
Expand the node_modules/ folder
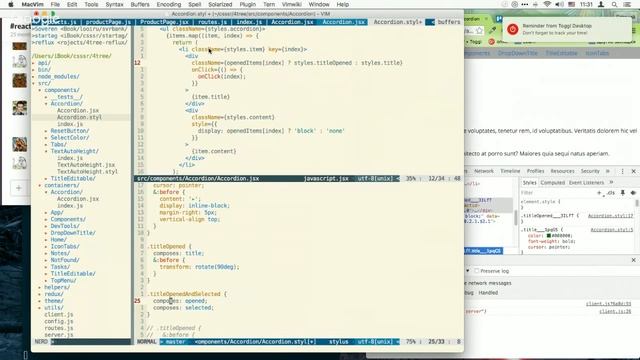pos(34,76)
